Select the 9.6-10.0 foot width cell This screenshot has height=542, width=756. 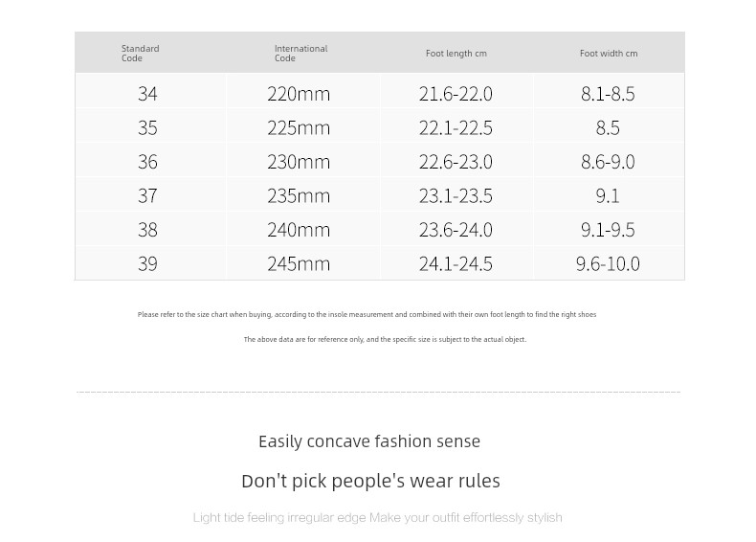click(x=608, y=264)
